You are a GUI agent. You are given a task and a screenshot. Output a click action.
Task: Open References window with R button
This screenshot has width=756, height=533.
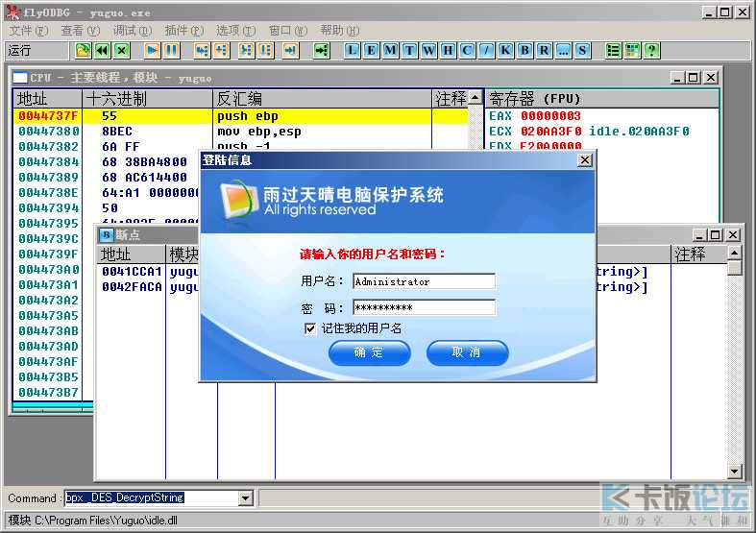[x=544, y=50]
